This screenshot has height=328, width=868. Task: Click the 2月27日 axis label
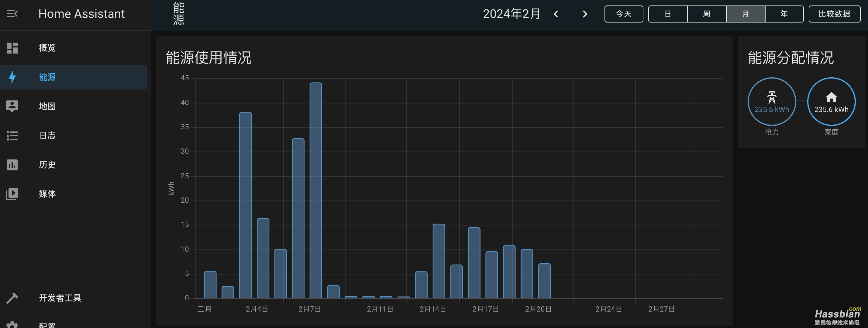click(x=661, y=309)
